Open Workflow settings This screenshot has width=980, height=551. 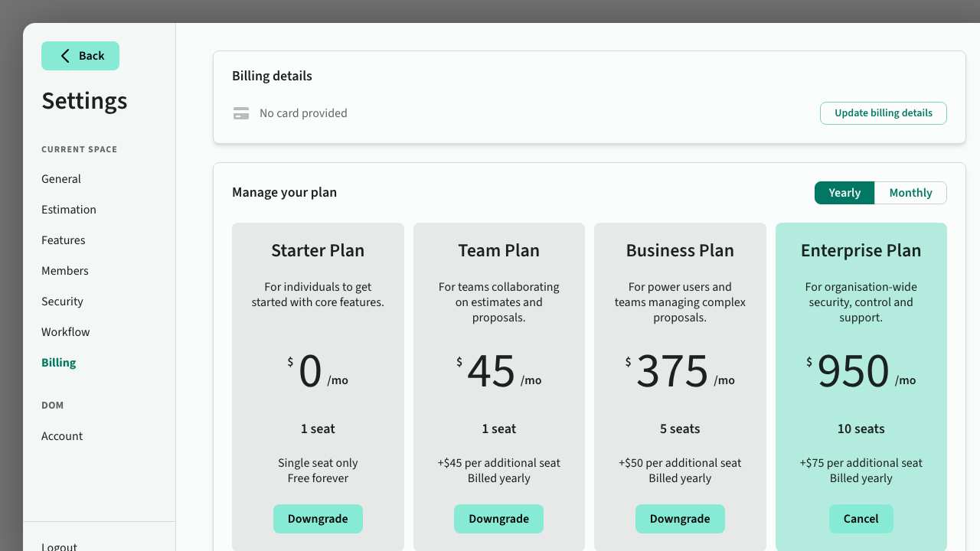click(x=66, y=332)
